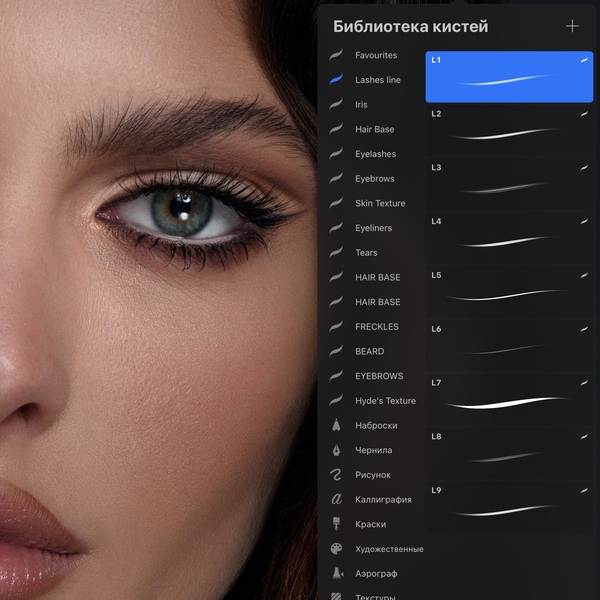Click the Lashes line label
The width and height of the screenshot is (600, 600).
(x=378, y=80)
